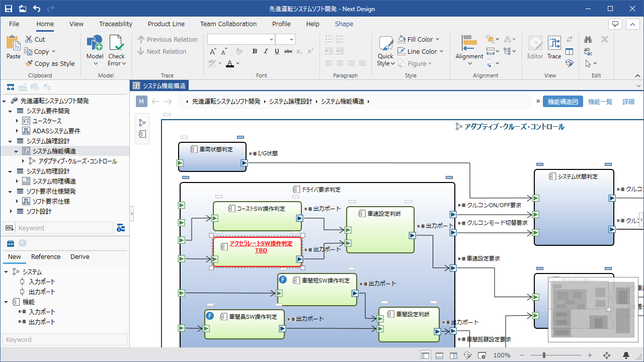Toggle strikethrough formatting
This screenshot has width=644, height=362.
pyautogui.click(x=288, y=51)
